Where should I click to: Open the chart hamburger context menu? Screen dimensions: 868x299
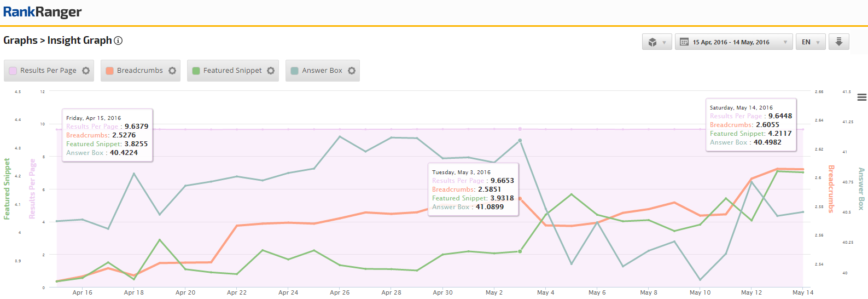click(x=861, y=97)
